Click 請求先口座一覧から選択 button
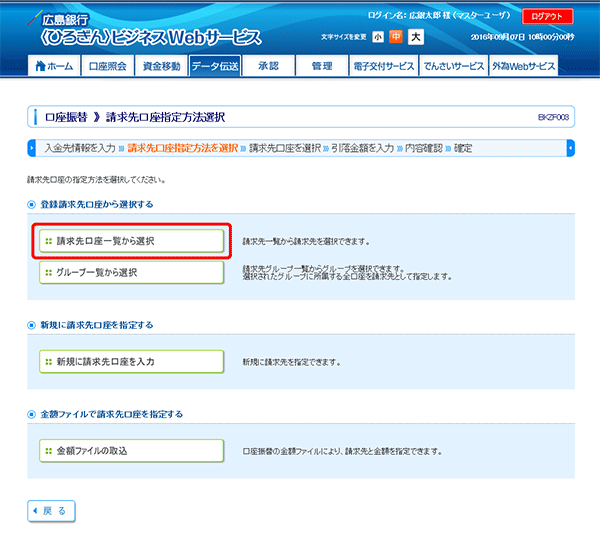The height and width of the screenshot is (552, 600). pyautogui.click(x=131, y=241)
